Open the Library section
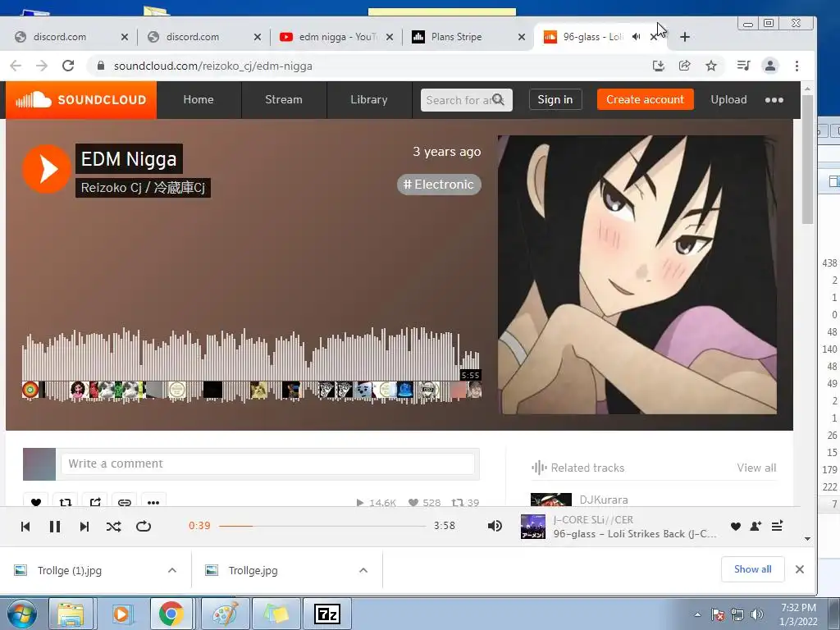The width and height of the screenshot is (840, 630). coord(368,99)
